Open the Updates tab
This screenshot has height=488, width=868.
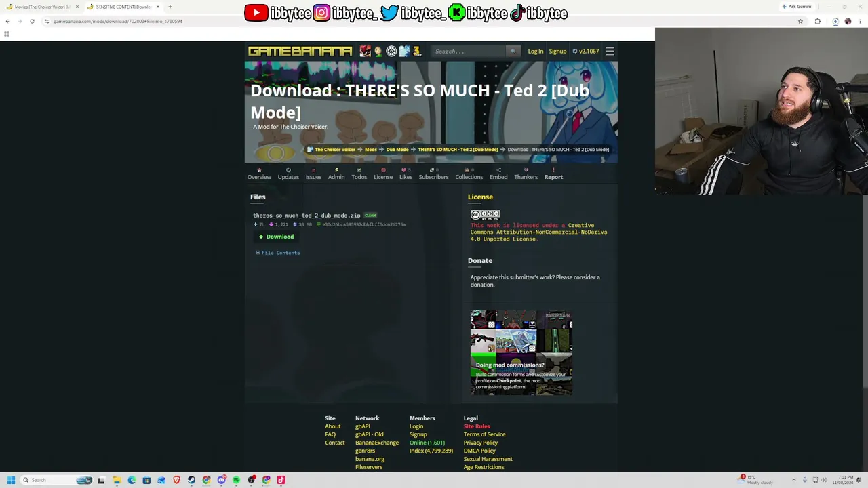tap(288, 174)
